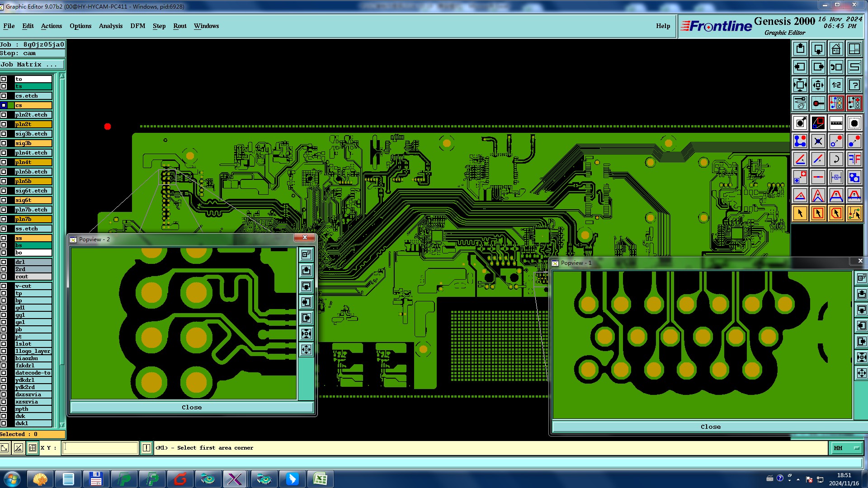Click the rotate feature tool icon
The height and width of the screenshot is (488, 868).
point(836,159)
